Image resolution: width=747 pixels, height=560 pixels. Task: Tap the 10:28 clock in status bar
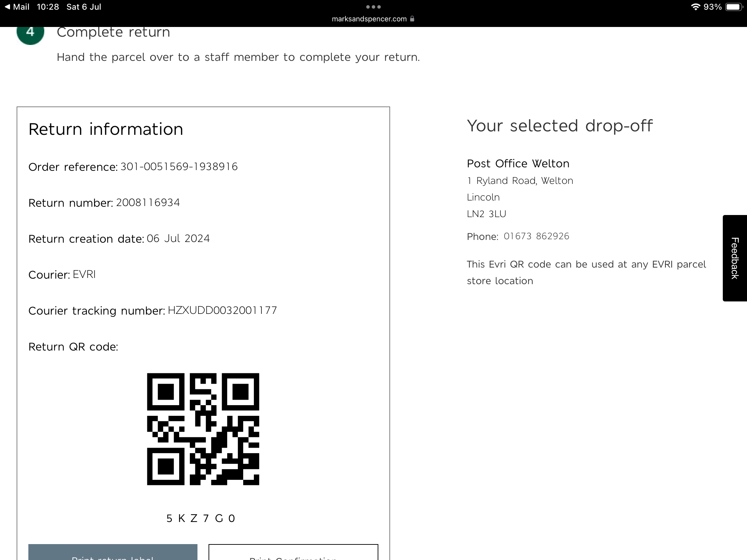click(x=48, y=7)
